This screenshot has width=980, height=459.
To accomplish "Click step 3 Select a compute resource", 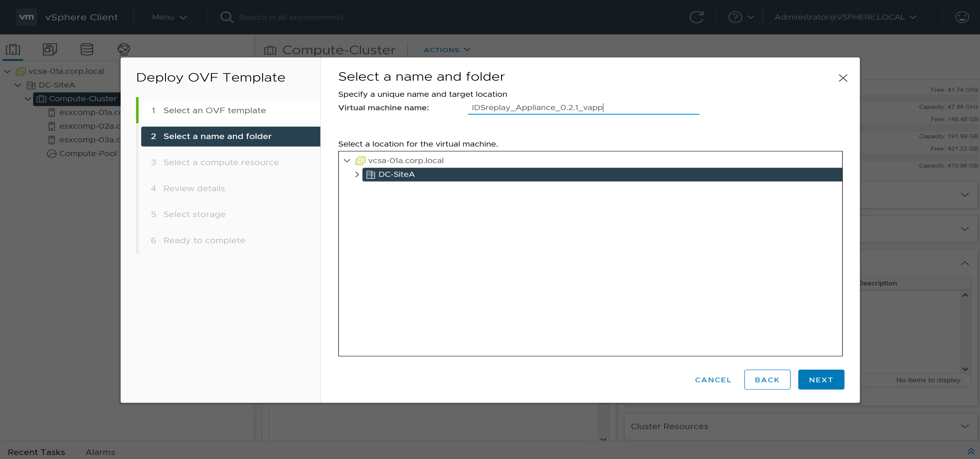I will coord(230,163).
